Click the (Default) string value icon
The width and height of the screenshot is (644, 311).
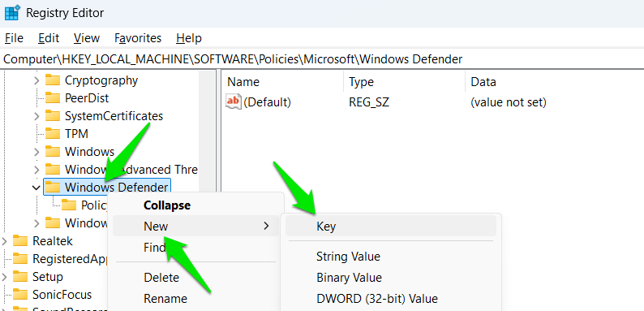tap(234, 102)
